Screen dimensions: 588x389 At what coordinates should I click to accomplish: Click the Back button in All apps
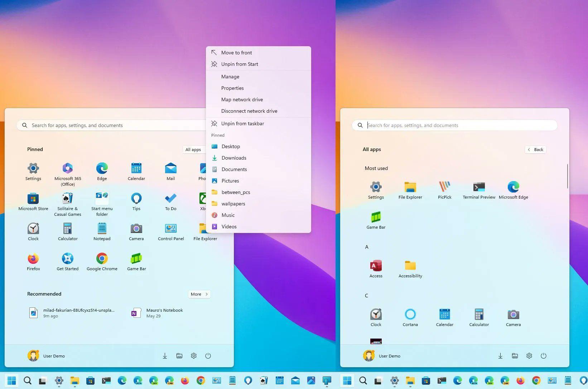535,149
